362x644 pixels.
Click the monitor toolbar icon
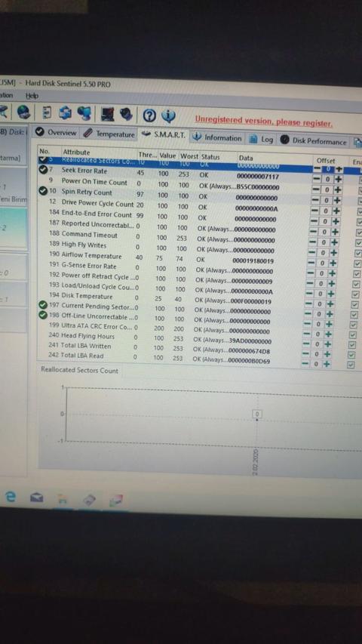point(108,114)
